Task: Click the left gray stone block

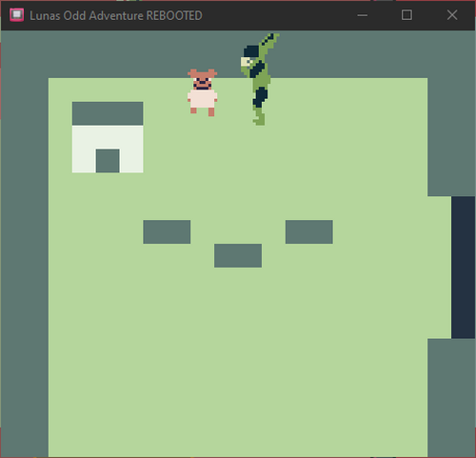Action: point(167,232)
